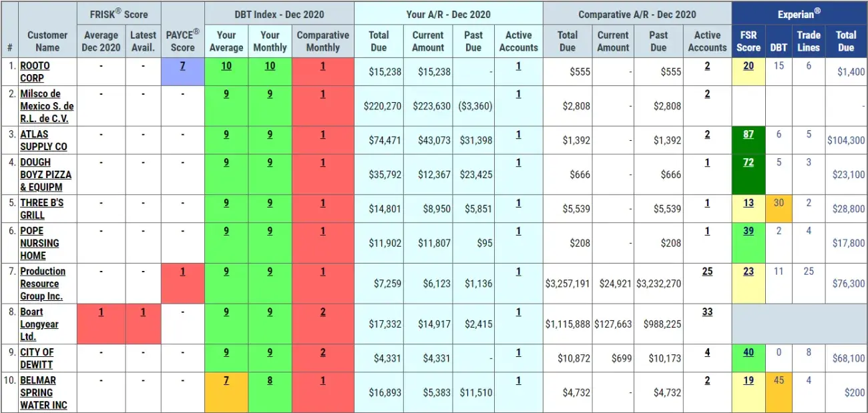Open THREE B'S GRILL customer link
The image size is (868, 413).
(x=41, y=208)
